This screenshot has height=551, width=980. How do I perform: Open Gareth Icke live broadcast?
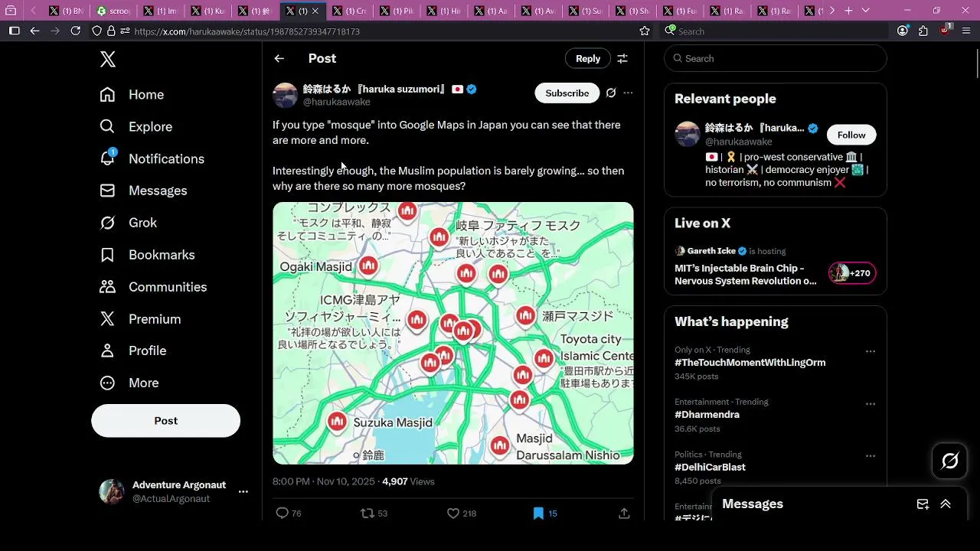(x=746, y=274)
